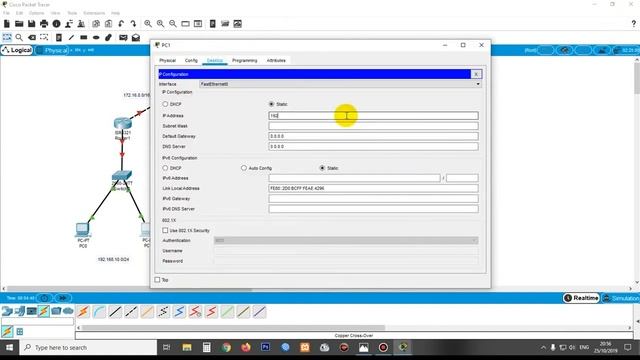Close the IP Configuration panel
The width and height of the screenshot is (640, 360).
pos(476,74)
